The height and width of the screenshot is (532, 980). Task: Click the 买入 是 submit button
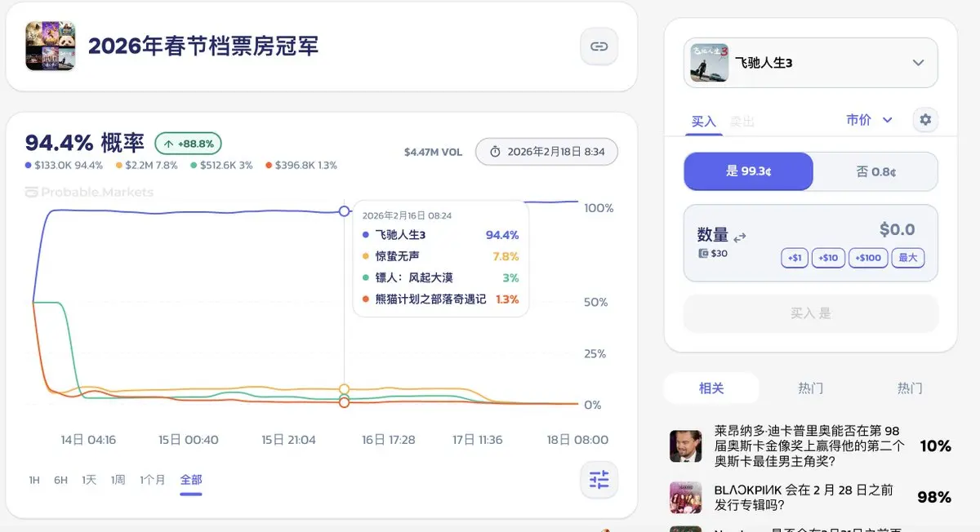[810, 313]
